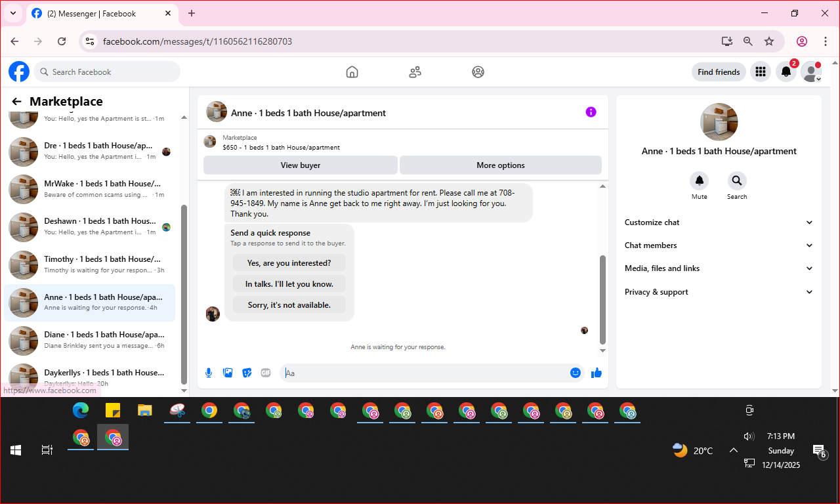
Task: Click the More options button
Action: [501, 165]
